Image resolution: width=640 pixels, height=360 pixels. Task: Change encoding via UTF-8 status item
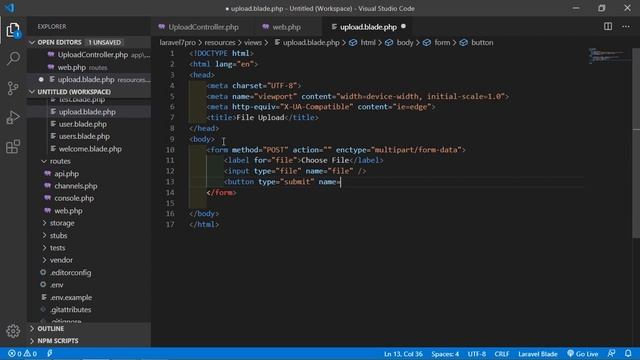click(476, 353)
